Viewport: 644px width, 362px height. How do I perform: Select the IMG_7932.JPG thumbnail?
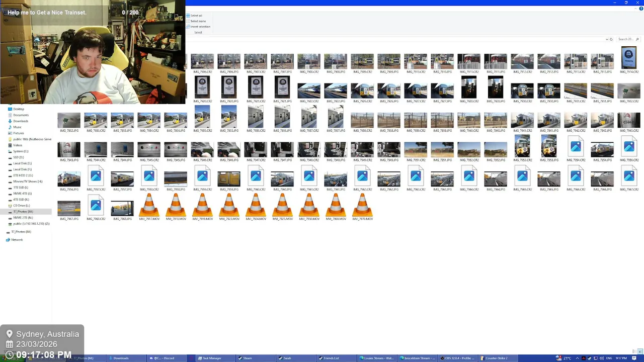69,120
